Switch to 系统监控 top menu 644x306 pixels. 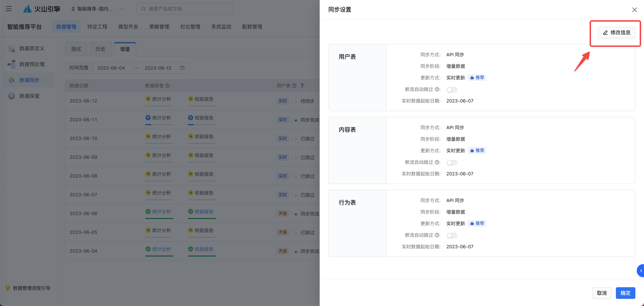pos(221,27)
